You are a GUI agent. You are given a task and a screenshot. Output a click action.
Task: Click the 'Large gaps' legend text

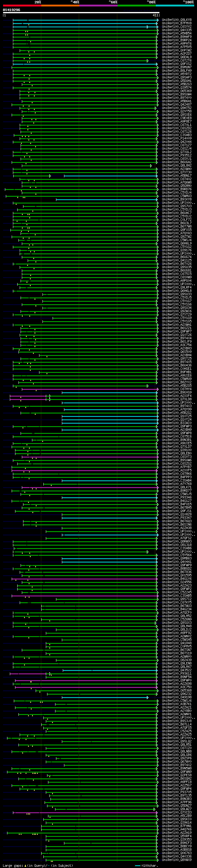pos(13,866)
